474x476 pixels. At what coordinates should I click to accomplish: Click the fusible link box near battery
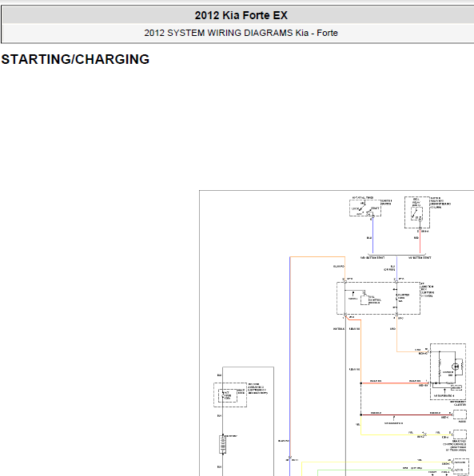[230, 395]
